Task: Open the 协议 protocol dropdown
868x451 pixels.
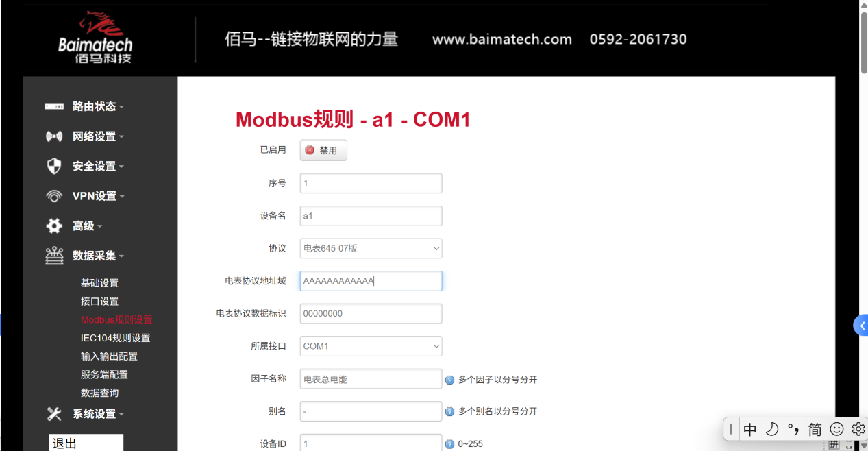Action: coord(370,248)
